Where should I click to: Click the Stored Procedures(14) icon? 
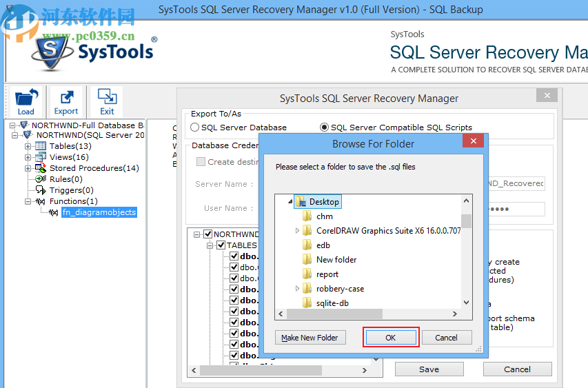[41, 168]
